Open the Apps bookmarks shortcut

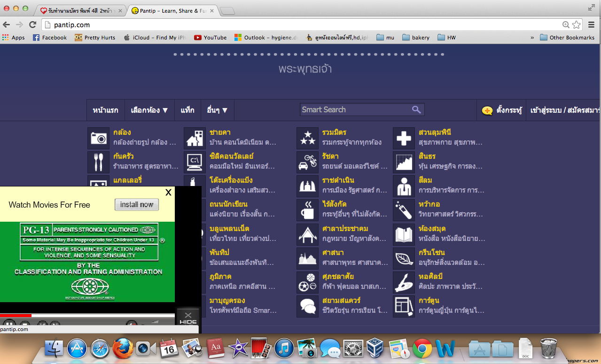click(14, 38)
